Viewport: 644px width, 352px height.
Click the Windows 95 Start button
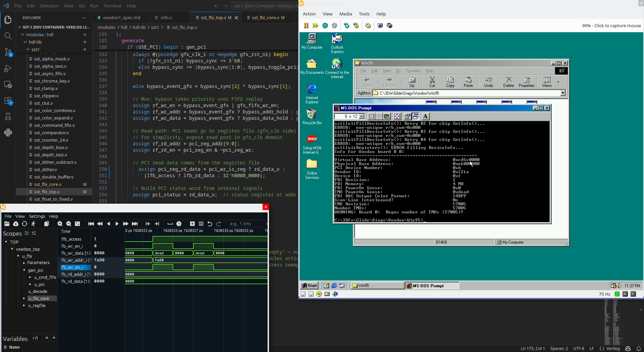pos(309,286)
